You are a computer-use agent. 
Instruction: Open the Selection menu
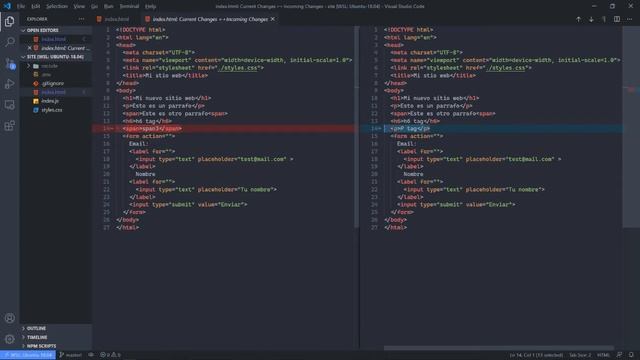[57, 7]
